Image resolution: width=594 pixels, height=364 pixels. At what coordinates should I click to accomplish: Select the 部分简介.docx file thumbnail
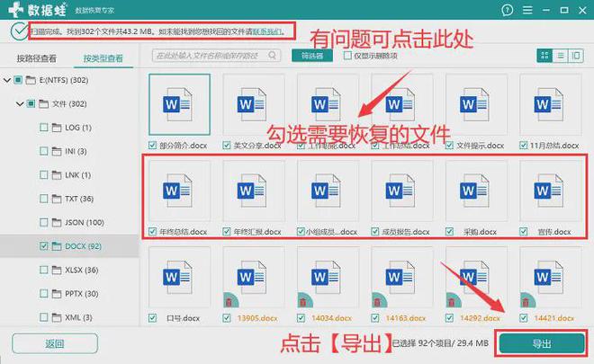pos(179,104)
